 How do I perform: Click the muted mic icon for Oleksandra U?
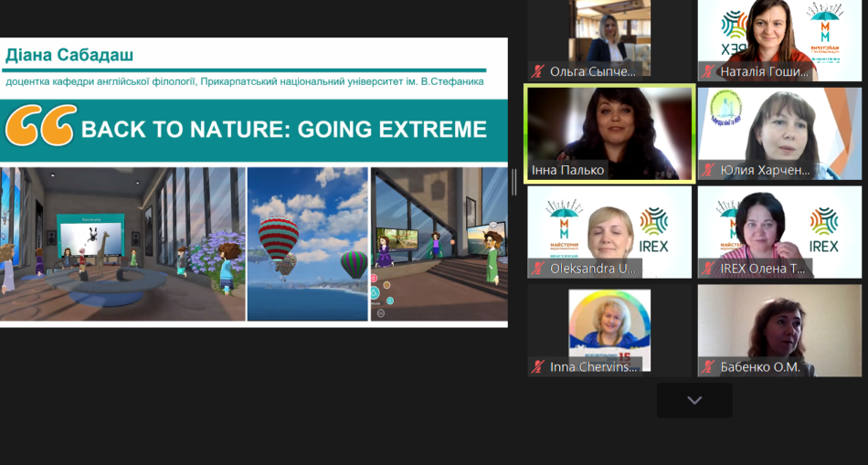click(x=539, y=269)
